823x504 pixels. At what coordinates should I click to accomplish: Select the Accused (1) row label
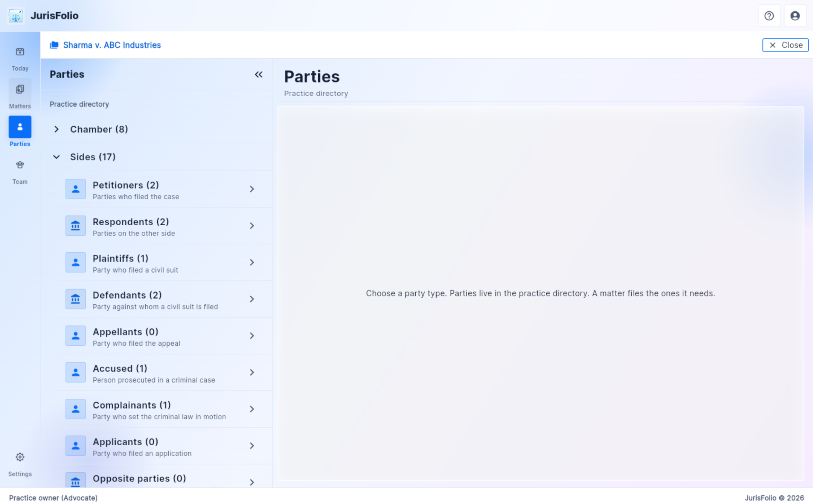[x=120, y=368]
